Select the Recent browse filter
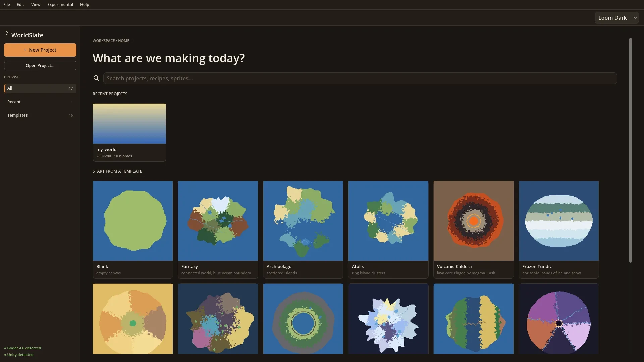644x362 pixels. [40, 102]
